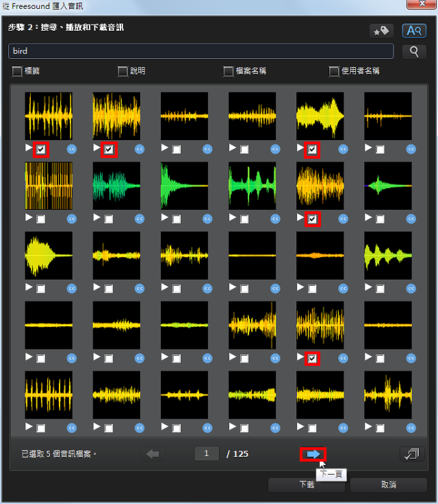Click CC license icon of first fourth-row sound
This screenshot has height=504, width=438.
72,358
